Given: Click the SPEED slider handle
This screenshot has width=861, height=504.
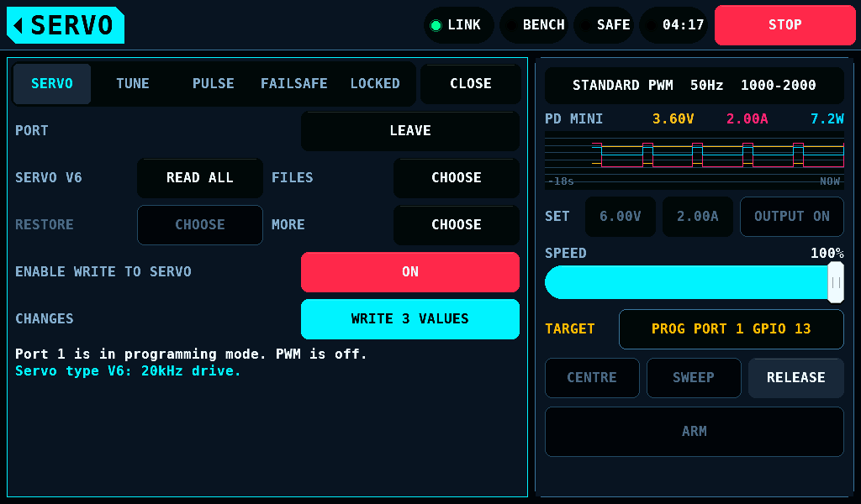Looking at the screenshot, I should 836,282.
